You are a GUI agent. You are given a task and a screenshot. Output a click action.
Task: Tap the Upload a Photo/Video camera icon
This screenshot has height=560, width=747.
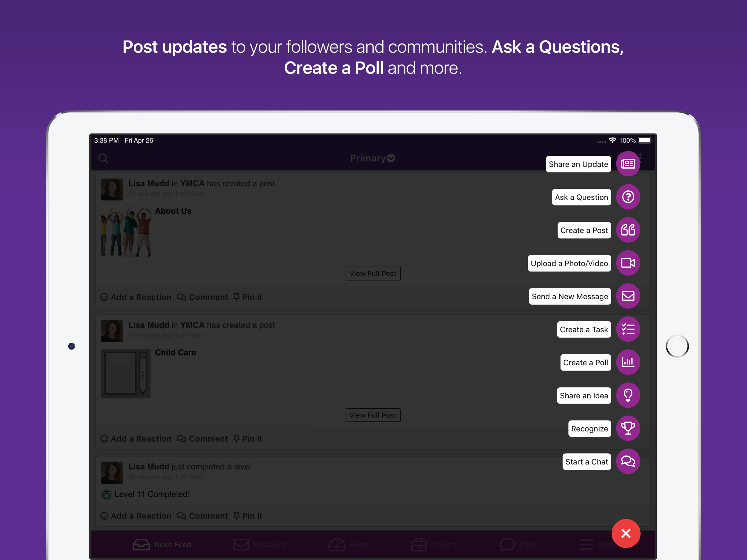(x=628, y=263)
